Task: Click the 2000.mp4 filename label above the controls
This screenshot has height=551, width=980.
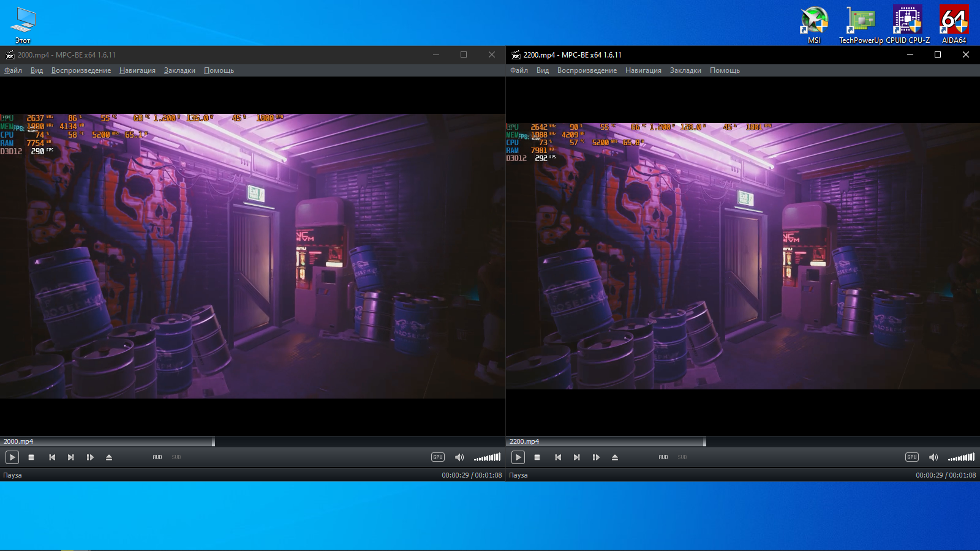Action: [18, 441]
